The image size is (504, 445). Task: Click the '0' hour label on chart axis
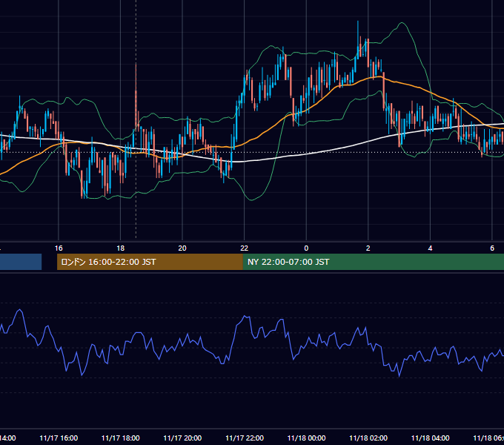click(306, 248)
